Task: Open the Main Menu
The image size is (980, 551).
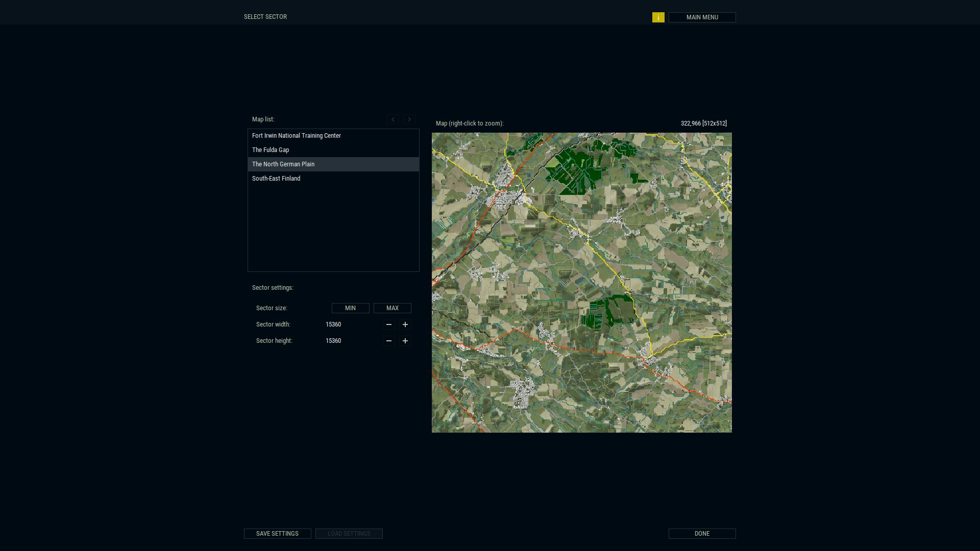Action: tap(702, 17)
